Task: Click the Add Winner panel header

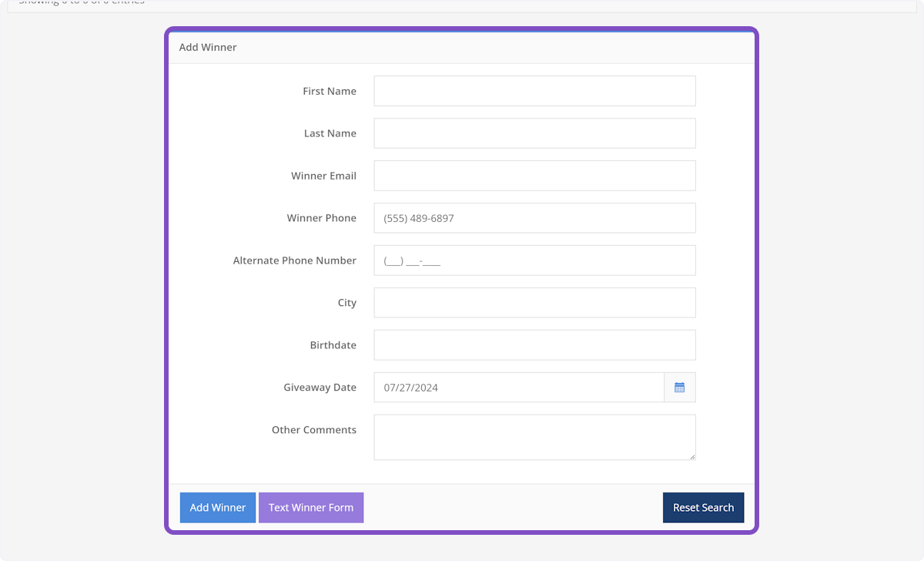Action: (208, 46)
